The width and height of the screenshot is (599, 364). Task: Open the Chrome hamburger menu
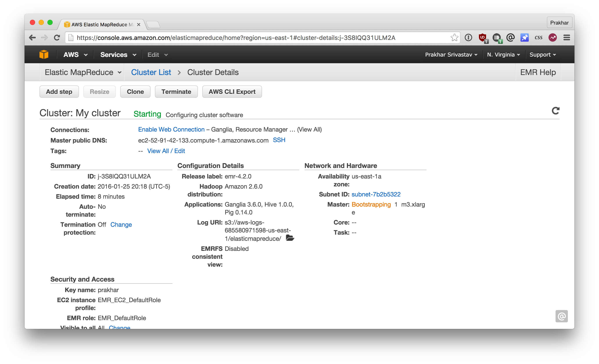point(567,38)
